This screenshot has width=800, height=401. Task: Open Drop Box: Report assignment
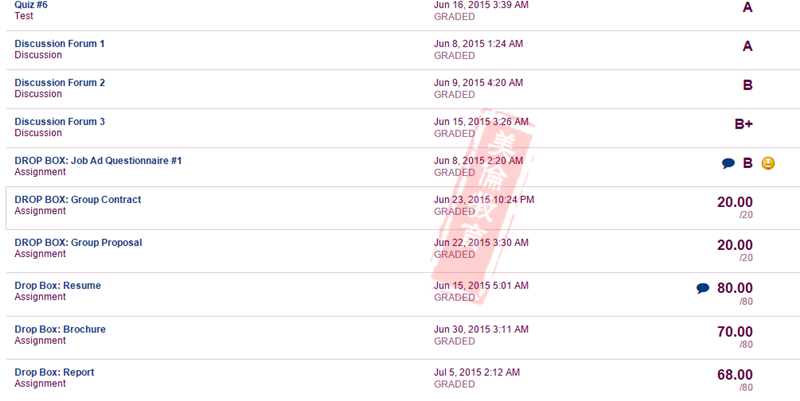54,372
